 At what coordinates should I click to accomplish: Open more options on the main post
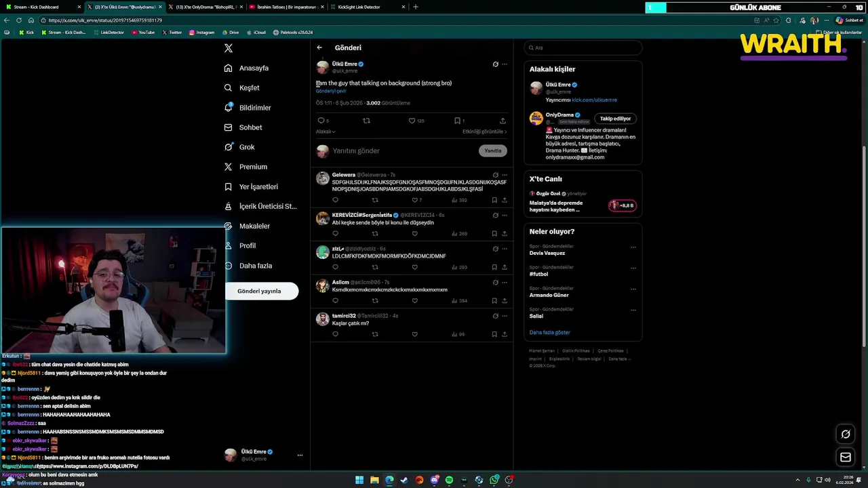coord(505,64)
